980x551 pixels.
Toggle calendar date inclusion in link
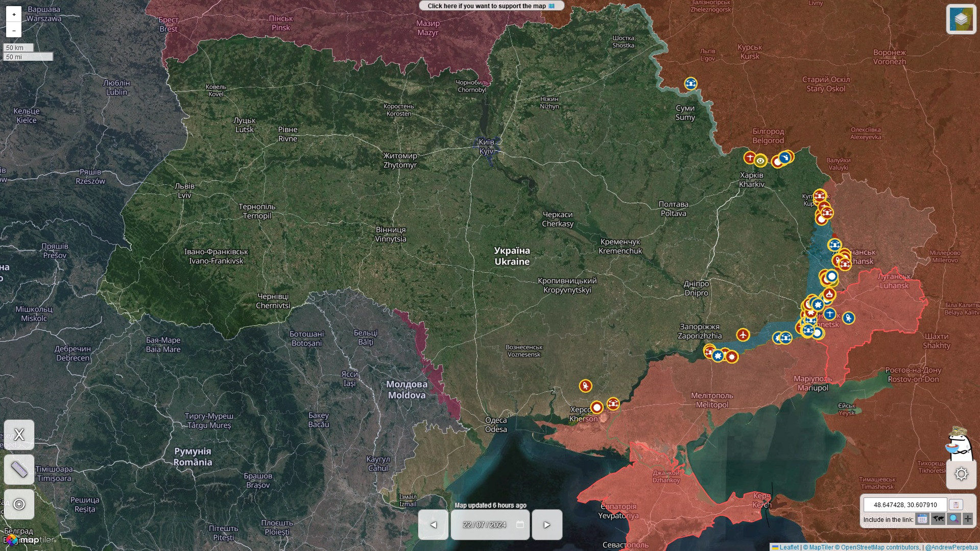tap(922, 519)
